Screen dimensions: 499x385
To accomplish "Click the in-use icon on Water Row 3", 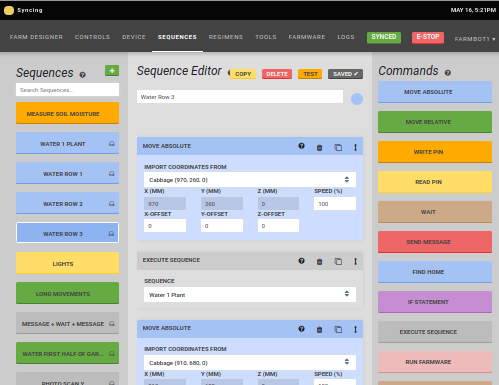I will 112,234.
